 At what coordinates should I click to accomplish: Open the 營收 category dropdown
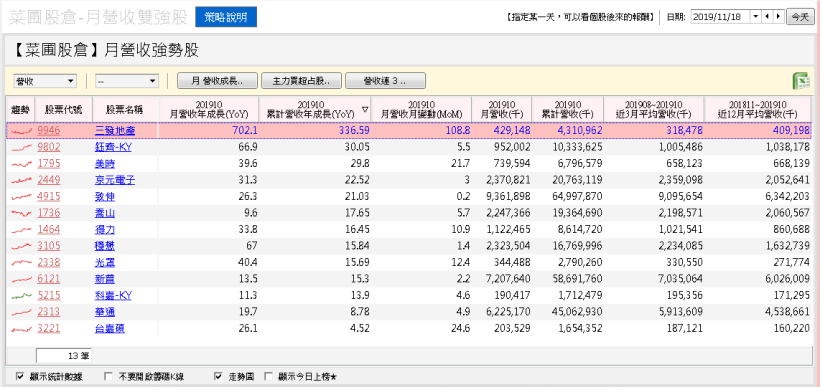tap(45, 81)
